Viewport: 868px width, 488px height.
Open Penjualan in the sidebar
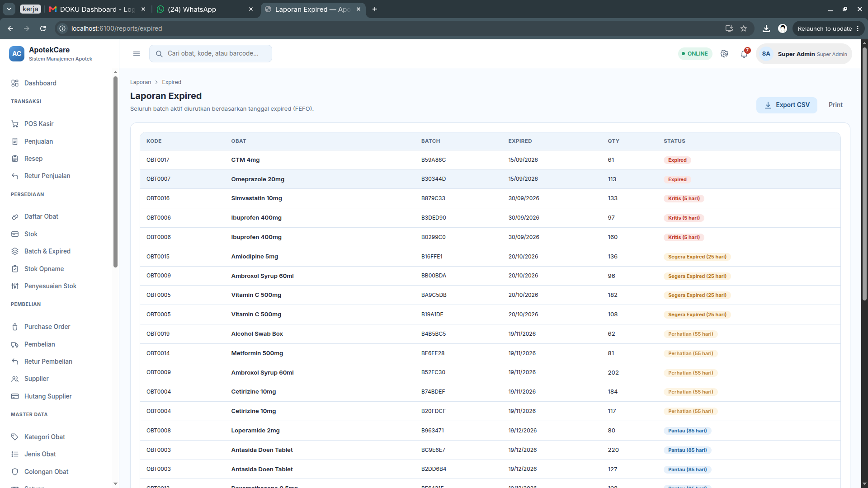pos(38,141)
